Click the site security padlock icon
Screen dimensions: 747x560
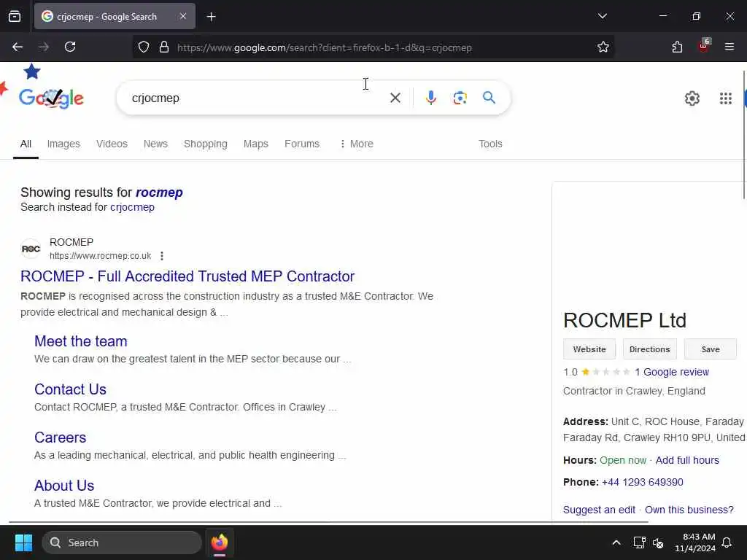(x=164, y=47)
